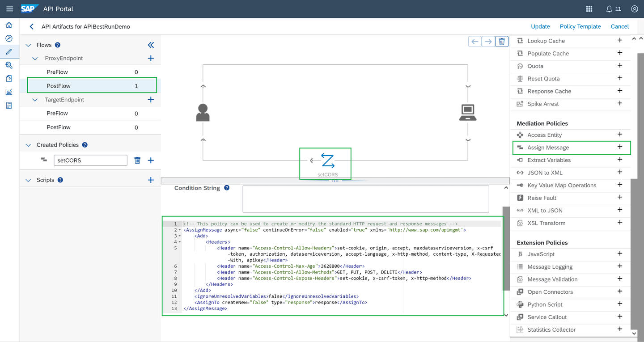Add Lookup Cache policy with its plus
The width and height of the screenshot is (644, 342).
click(x=620, y=40)
